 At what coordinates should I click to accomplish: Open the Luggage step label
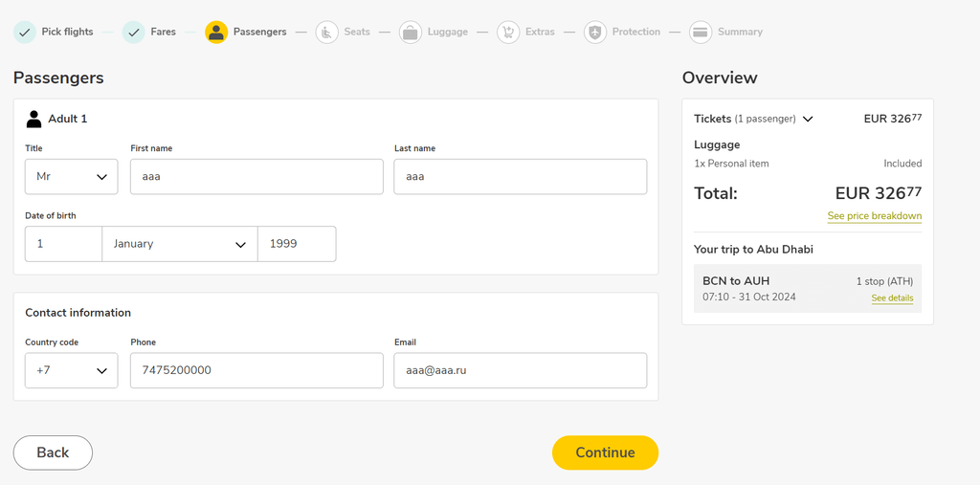448,32
